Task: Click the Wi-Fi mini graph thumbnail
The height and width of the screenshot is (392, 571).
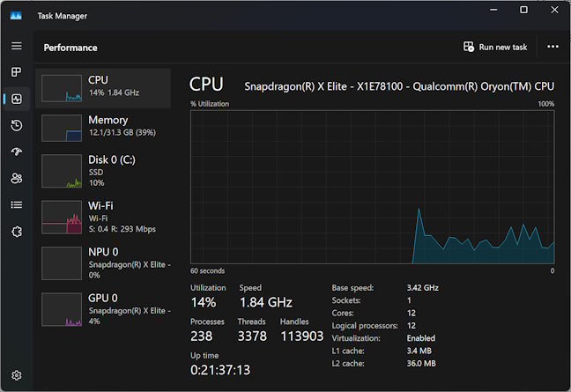Action: pos(62,218)
